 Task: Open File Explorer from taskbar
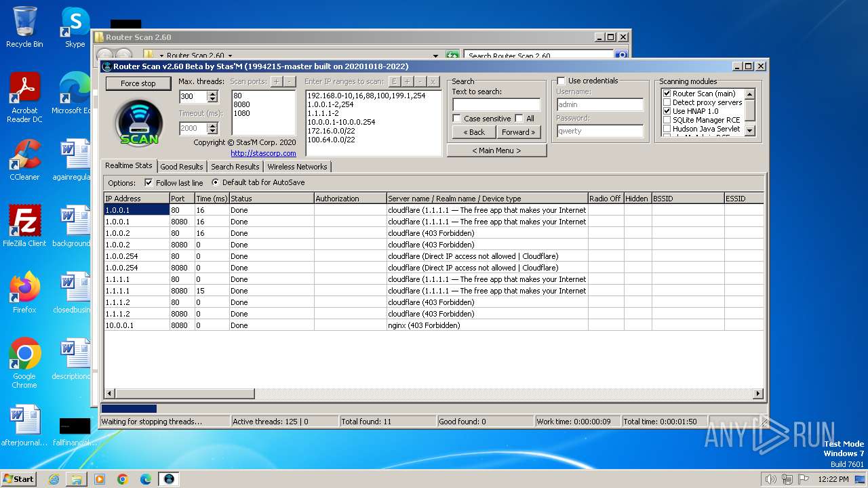pyautogui.click(x=77, y=479)
